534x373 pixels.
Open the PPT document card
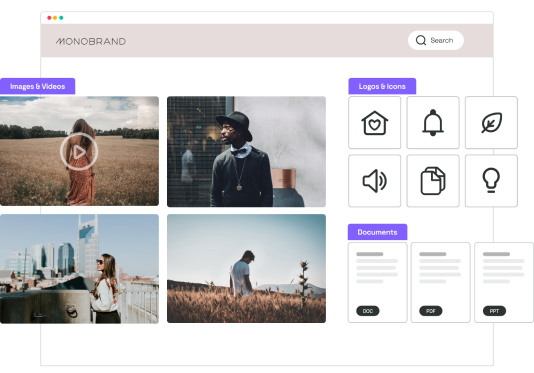point(504,282)
